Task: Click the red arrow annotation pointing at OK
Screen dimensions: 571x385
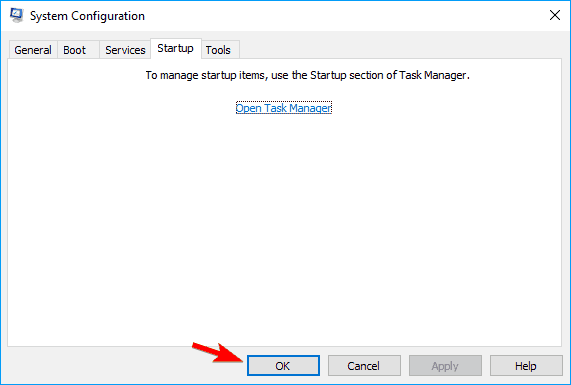Action: [217, 352]
